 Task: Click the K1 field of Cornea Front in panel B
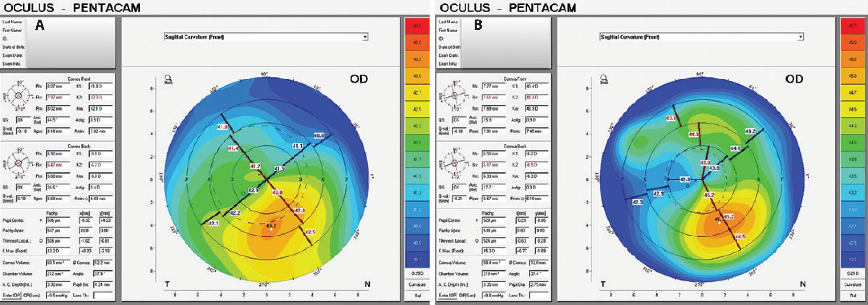537,86
